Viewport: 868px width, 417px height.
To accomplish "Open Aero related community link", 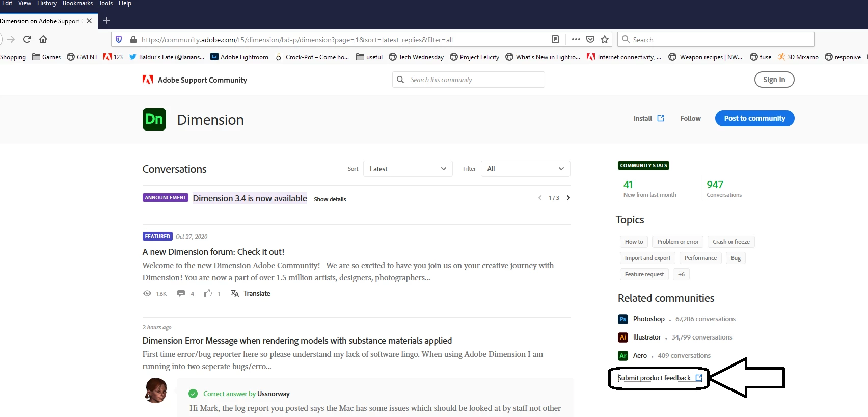I will 640,356.
